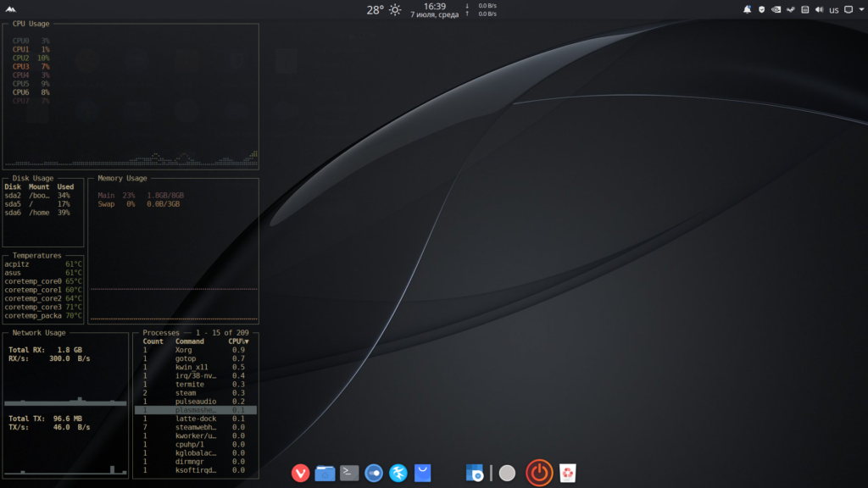Expand the hidden system tray arrow
This screenshot has width=868, height=488.
pos(861,9)
